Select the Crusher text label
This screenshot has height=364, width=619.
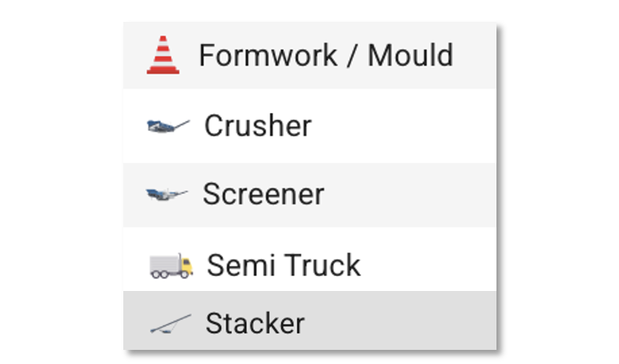coord(258,126)
